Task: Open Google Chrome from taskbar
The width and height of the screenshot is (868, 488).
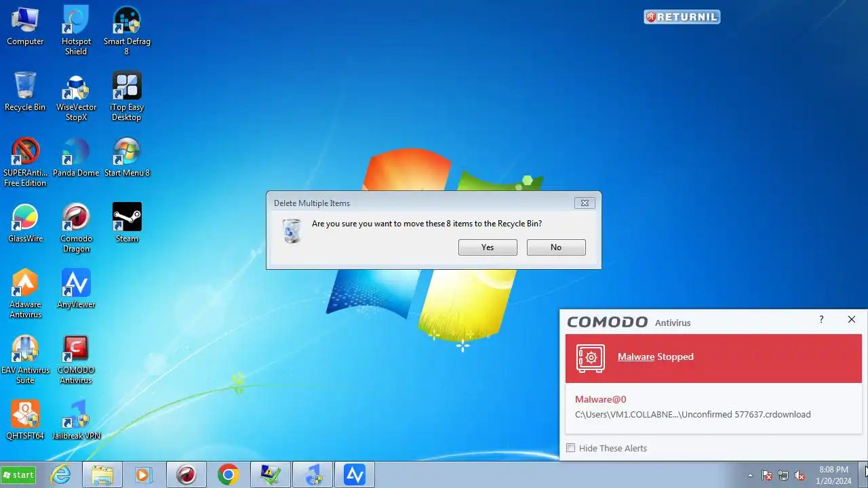Action: (x=229, y=475)
